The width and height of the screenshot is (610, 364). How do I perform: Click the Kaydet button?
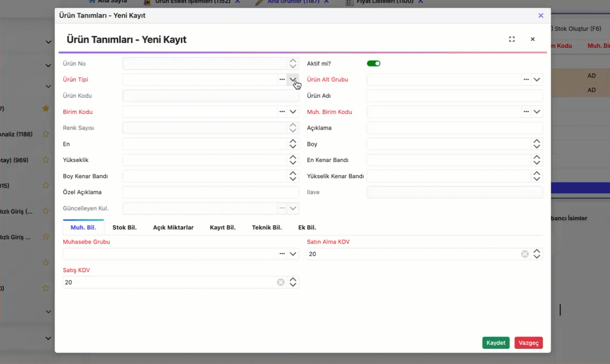495,343
